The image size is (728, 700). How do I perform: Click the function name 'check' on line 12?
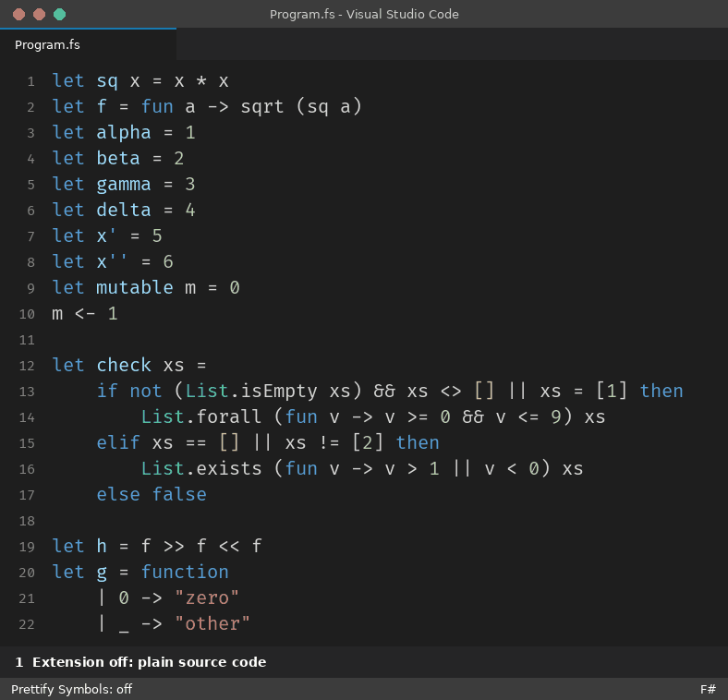tap(124, 365)
